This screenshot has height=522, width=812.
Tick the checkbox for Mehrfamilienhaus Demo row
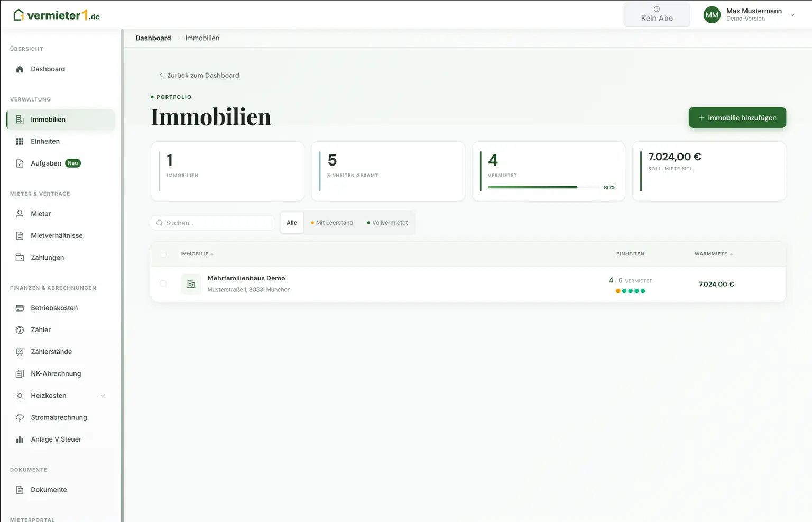click(163, 284)
